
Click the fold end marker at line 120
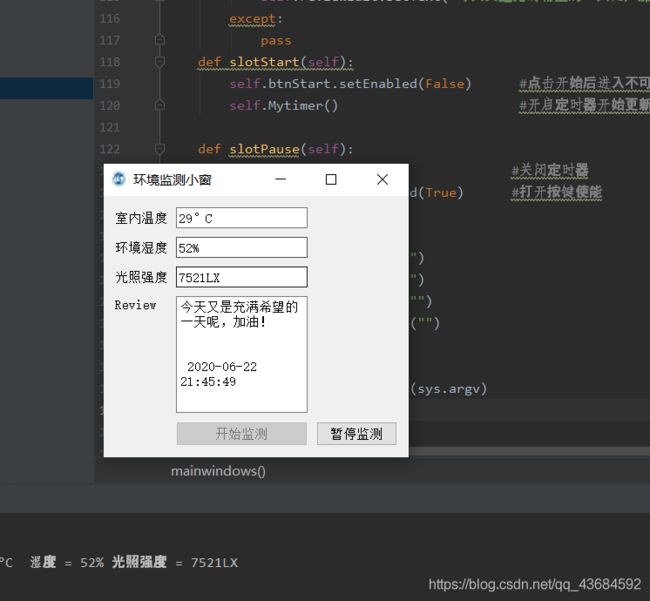pyautogui.click(x=160, y=105)
